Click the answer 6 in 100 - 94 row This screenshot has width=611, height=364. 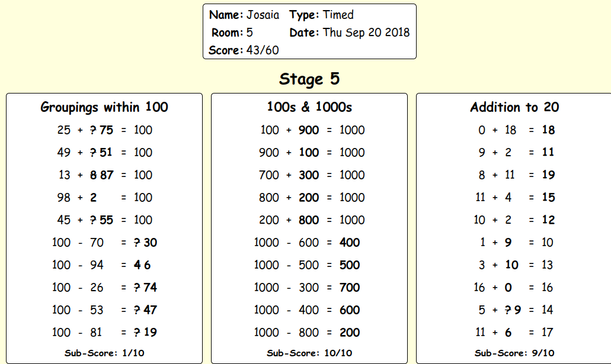(x=147, y=265)
